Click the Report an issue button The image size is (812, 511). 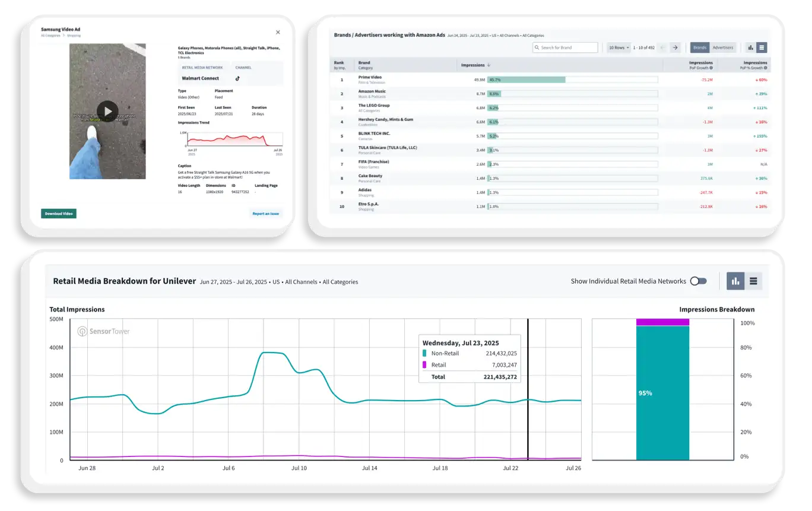[x=265, y=214]
